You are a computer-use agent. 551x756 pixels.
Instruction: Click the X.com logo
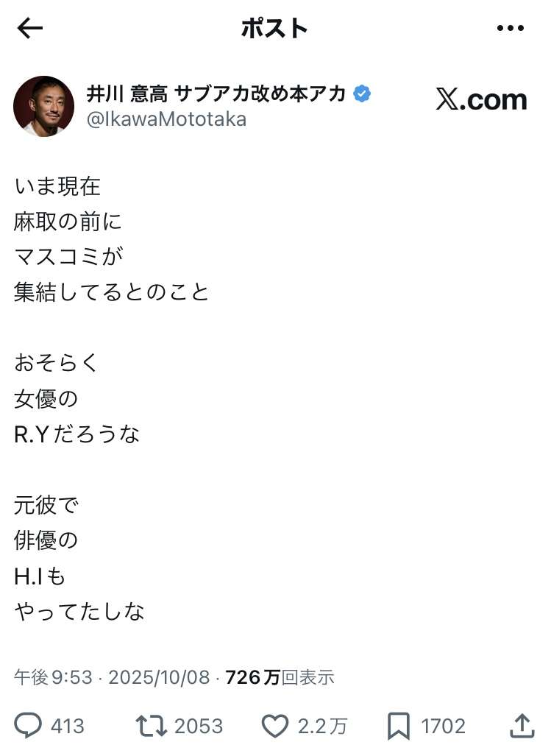(x=481, y=99)
